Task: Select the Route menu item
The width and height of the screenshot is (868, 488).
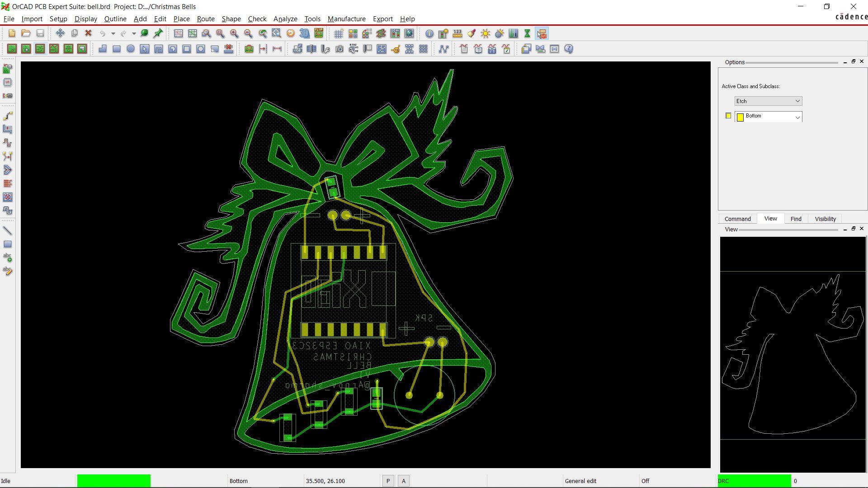Action: click(x=205, y=19)
